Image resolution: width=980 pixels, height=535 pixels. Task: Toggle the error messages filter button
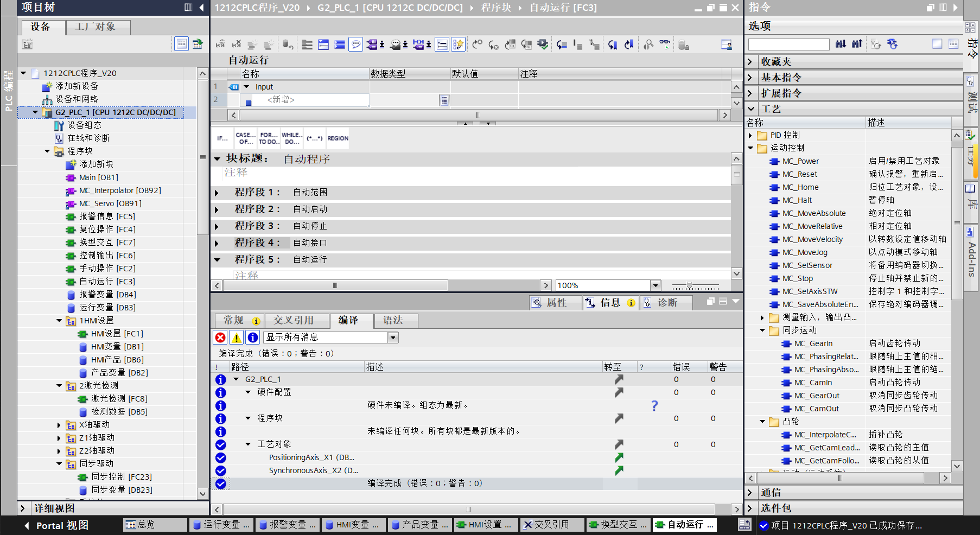220,337
